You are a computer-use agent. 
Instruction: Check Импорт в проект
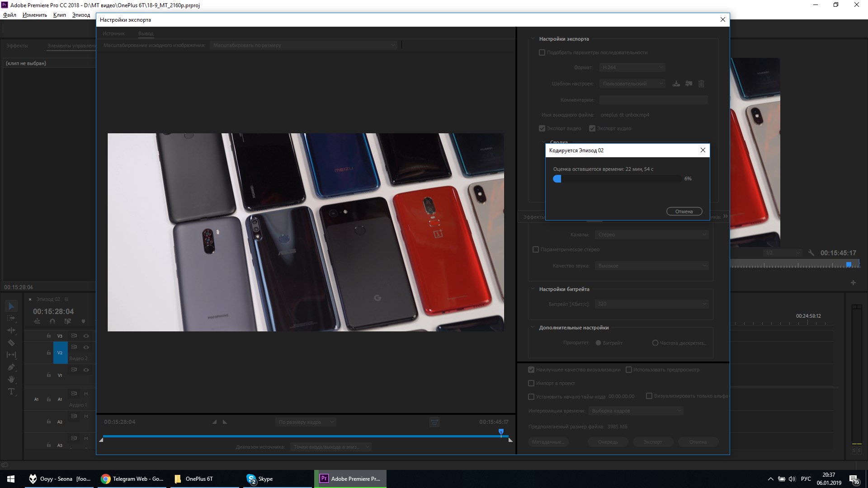(531, 383)
